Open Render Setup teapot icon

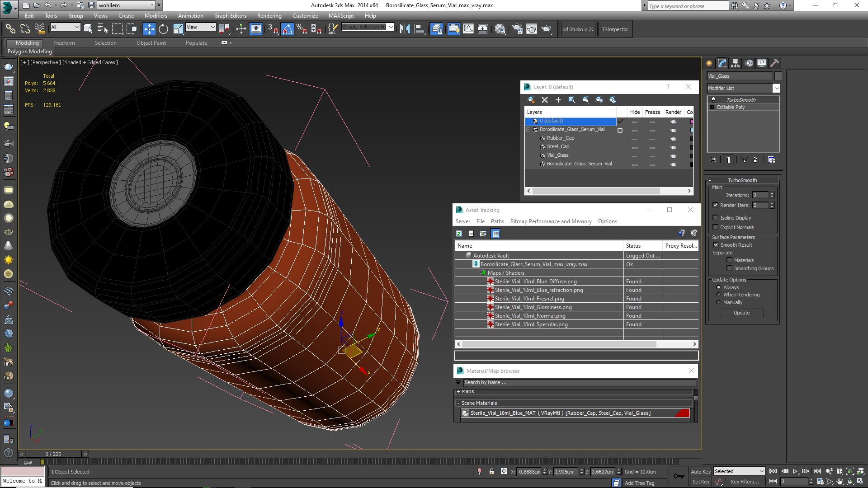click(517, 29)
